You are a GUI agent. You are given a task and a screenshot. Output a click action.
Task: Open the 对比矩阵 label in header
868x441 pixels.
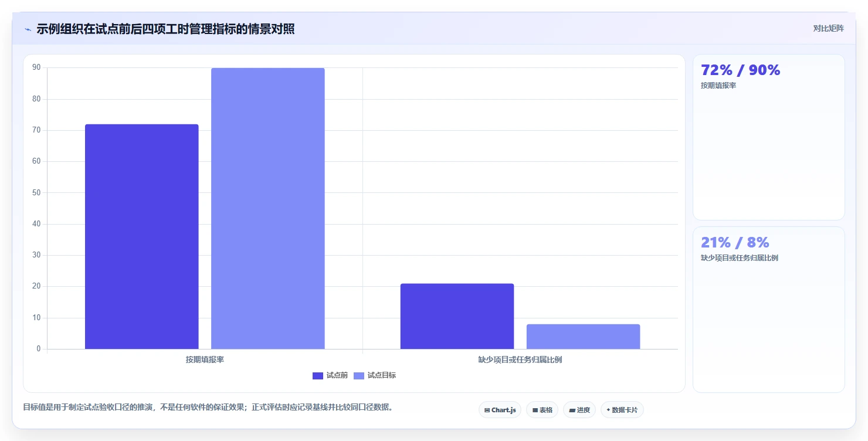pos(829,29)
